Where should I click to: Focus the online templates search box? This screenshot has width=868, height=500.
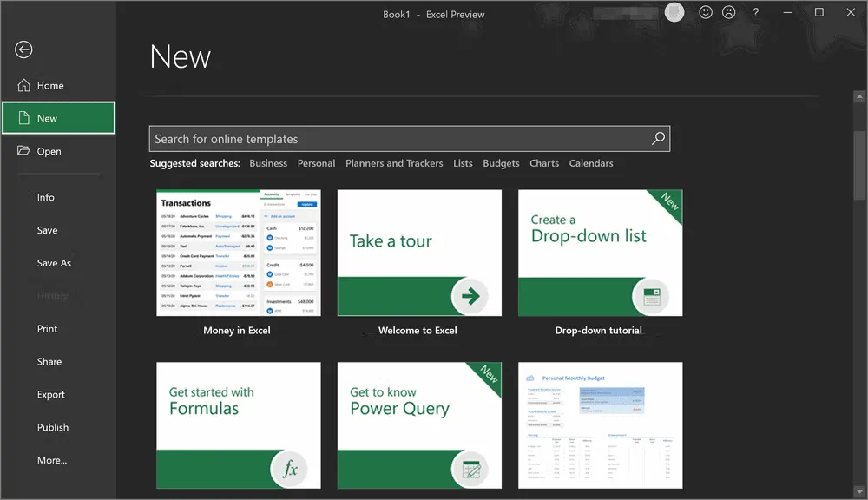point(399,139)
